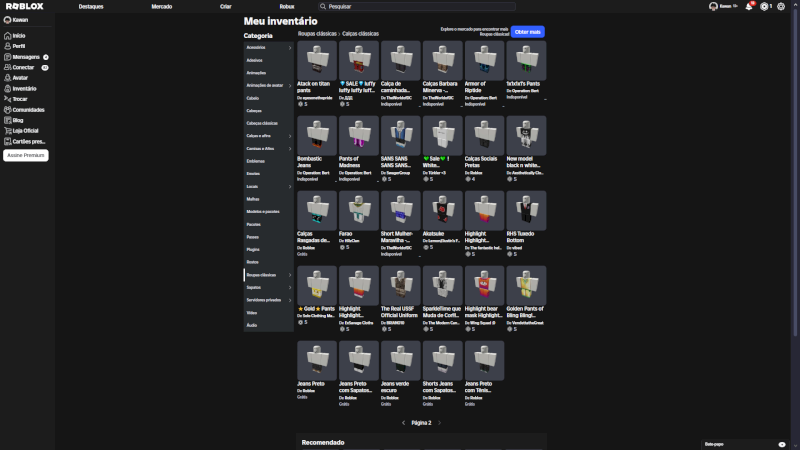Open Trocar in the sidebar
Viewport: 800px width, 450px height.
15,99
